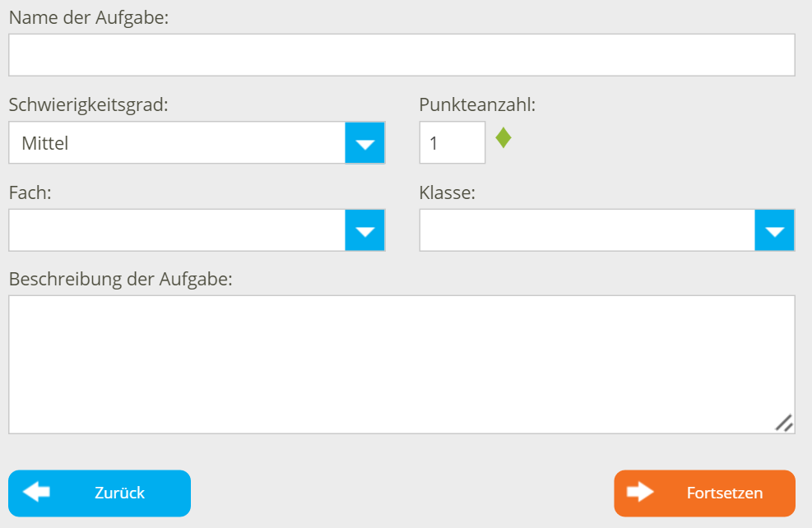Viewport: 812px width, 528px height.
Task: Expand the Fach dropdown arrow
Action: [364, 230]
